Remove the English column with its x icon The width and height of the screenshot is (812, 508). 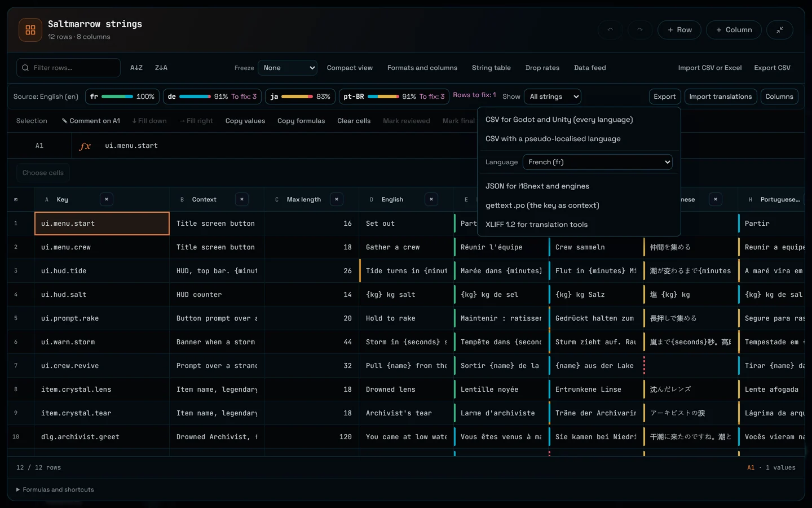pos(431,199)
